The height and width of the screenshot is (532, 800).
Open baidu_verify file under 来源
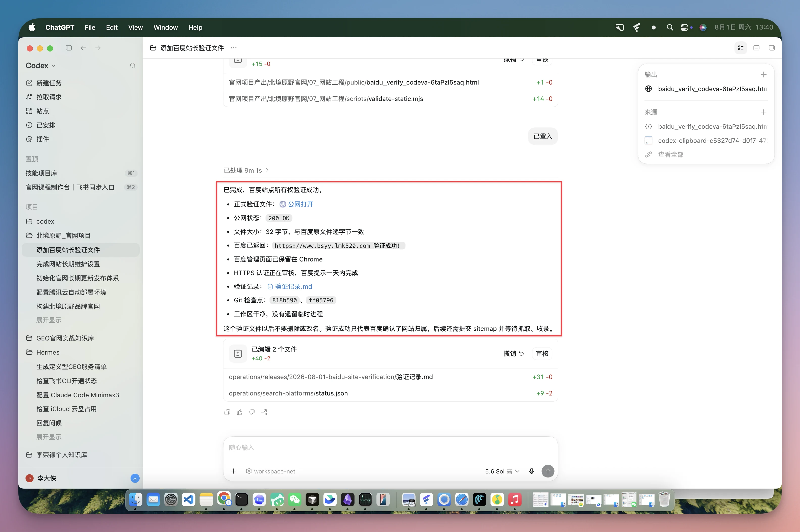pyautogui.click(x=706, y=126)
